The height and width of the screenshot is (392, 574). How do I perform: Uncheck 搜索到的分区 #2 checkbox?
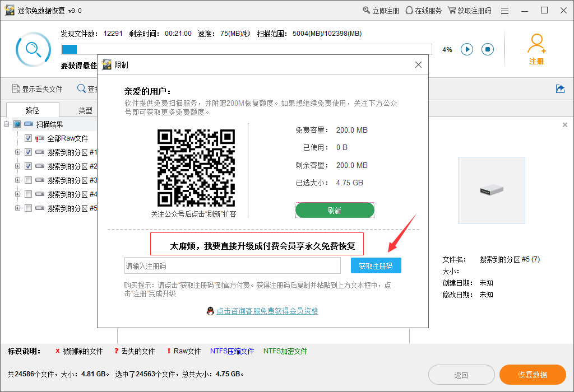click(x=28, y=166)
